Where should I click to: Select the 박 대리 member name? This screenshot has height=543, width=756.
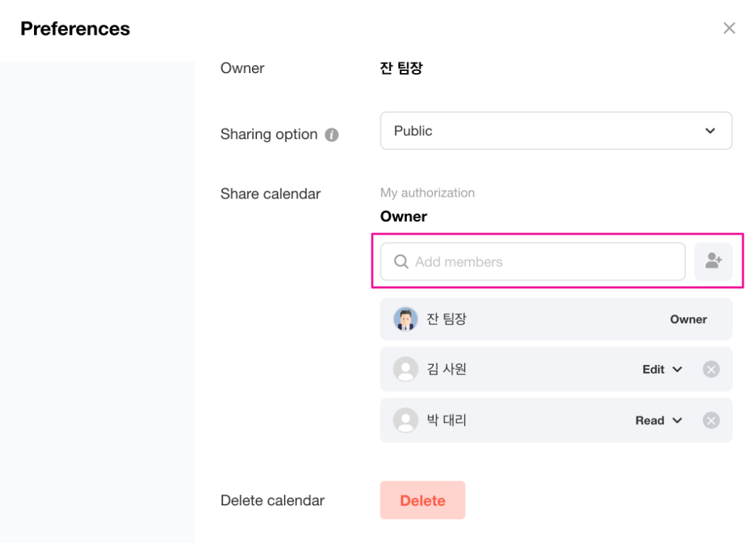click(446, 420)
